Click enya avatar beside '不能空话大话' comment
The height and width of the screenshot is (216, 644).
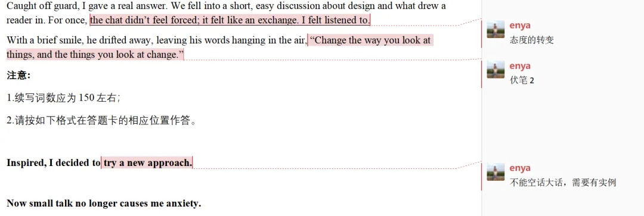[x=496, y=172]
